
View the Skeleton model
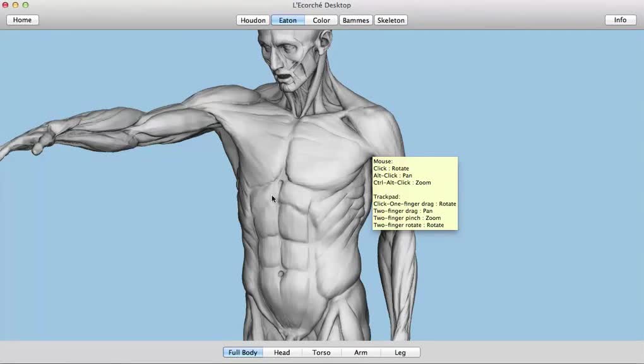[x=391, y=20]
